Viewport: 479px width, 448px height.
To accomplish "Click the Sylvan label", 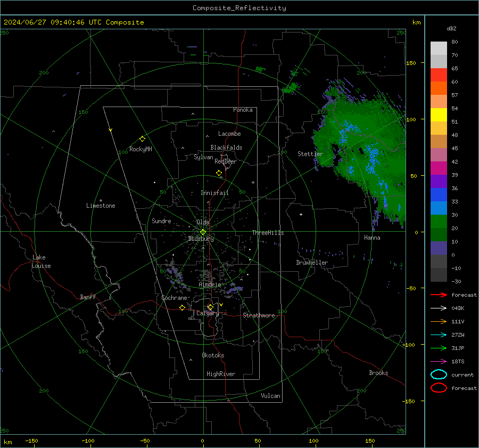I will pyautogui.click(x=203, y=157).
